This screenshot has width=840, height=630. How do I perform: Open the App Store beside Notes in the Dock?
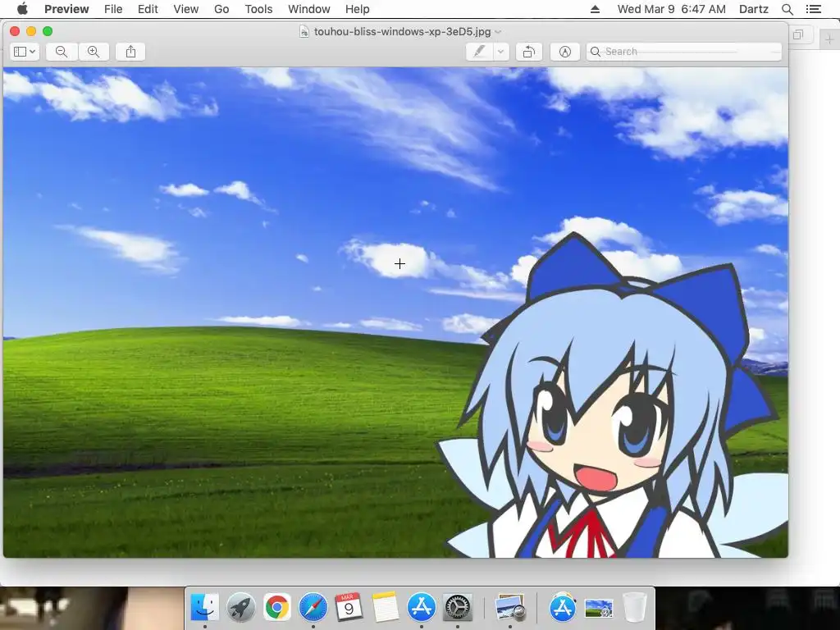tap(421, 607)
